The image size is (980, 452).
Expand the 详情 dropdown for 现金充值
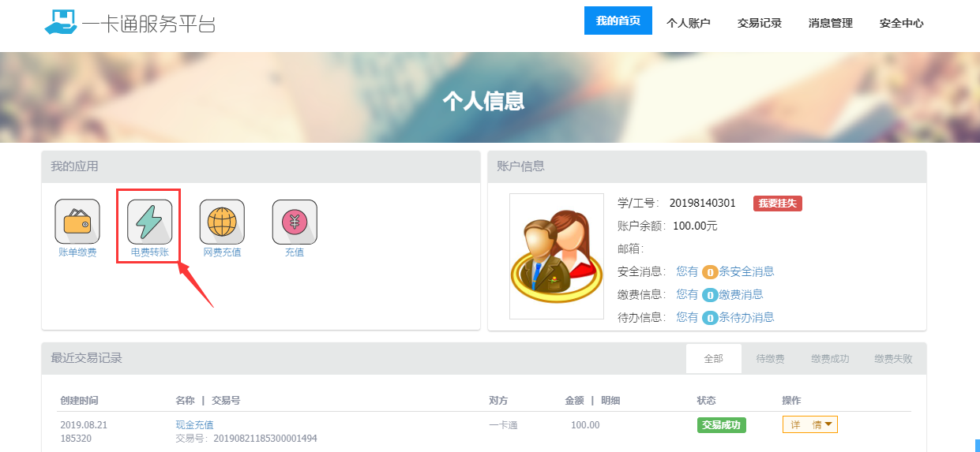point(810,424)
